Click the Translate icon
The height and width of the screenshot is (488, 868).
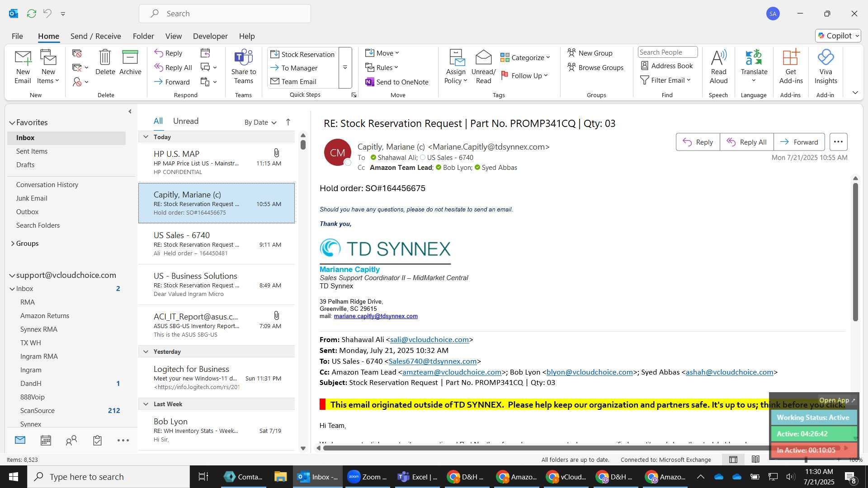754,57
